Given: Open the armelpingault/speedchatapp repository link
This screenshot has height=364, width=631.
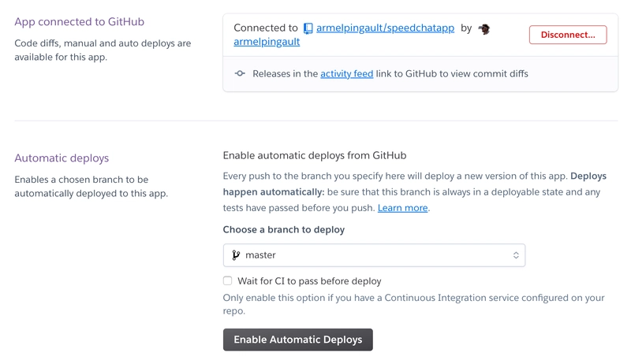Looking at the screenshot, I should click(x=385, y=28).
